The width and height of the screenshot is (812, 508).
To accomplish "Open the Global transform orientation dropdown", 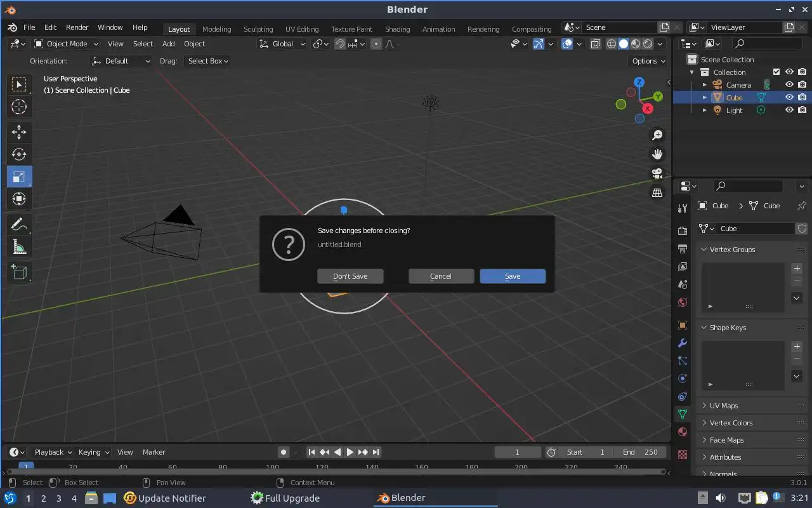I will tap(282, 44).
